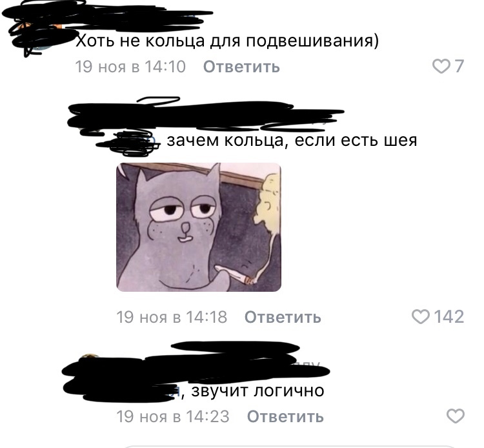Screen dimensions: 484x448
Task: Click "Ответить" next to 19 ноя в 14:23
Action: coord(285,416)
